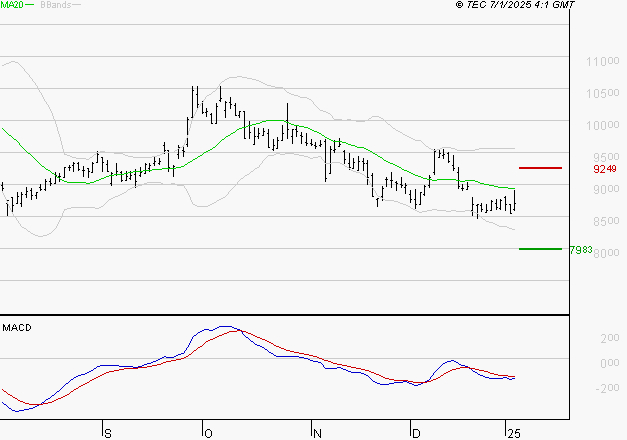Click the S month marker on time axis
Image resolution: width=627 pixels, height=440 pixels.
[108, 434]
